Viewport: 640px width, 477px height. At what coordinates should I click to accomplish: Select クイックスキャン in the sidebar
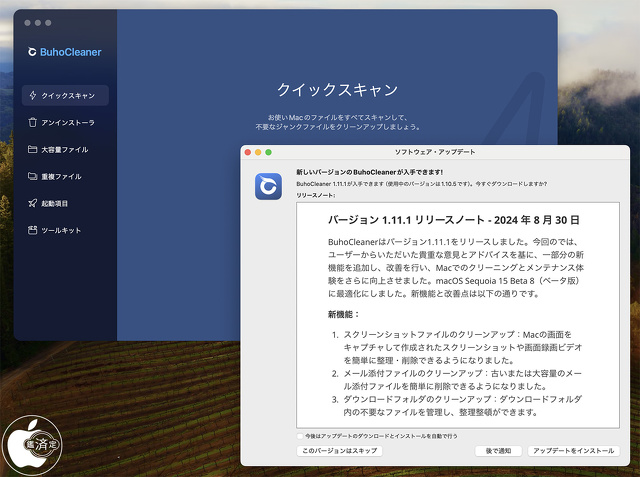click(65, 95)
